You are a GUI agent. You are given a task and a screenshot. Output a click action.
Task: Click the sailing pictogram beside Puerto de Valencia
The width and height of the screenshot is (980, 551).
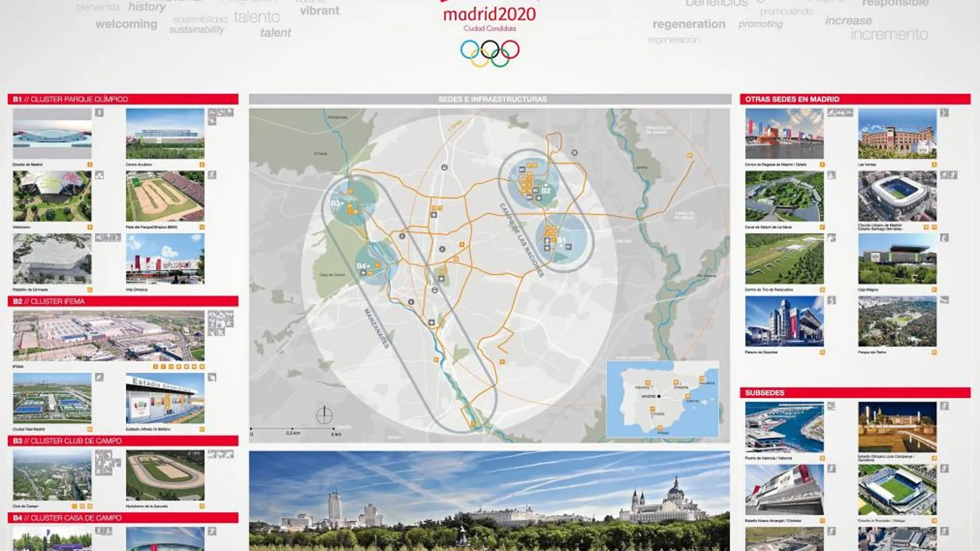click(831, 406)
